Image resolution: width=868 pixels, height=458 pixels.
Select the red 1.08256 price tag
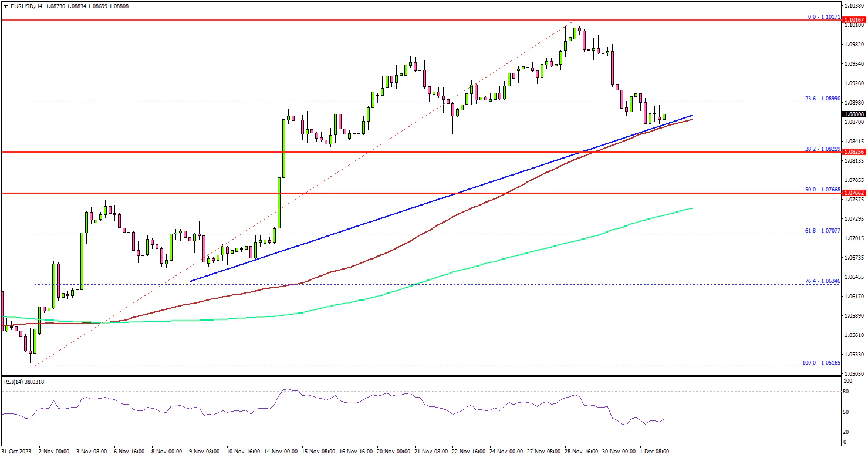coord(853,151)
